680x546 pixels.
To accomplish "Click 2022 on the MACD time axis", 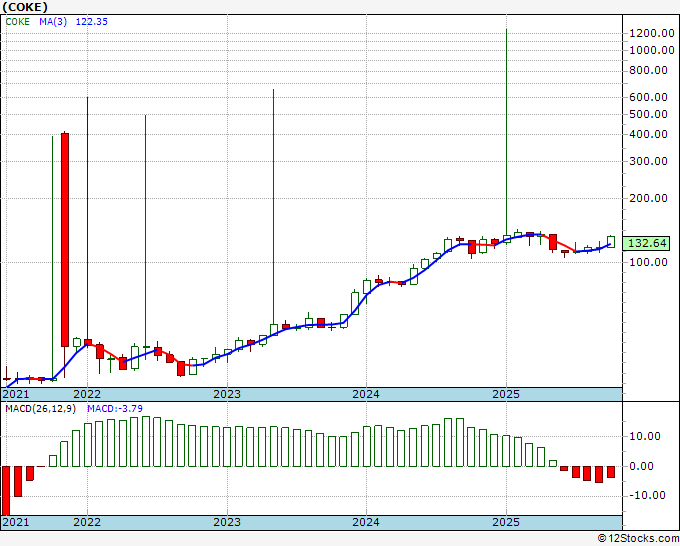I will [x=87, y=522].
